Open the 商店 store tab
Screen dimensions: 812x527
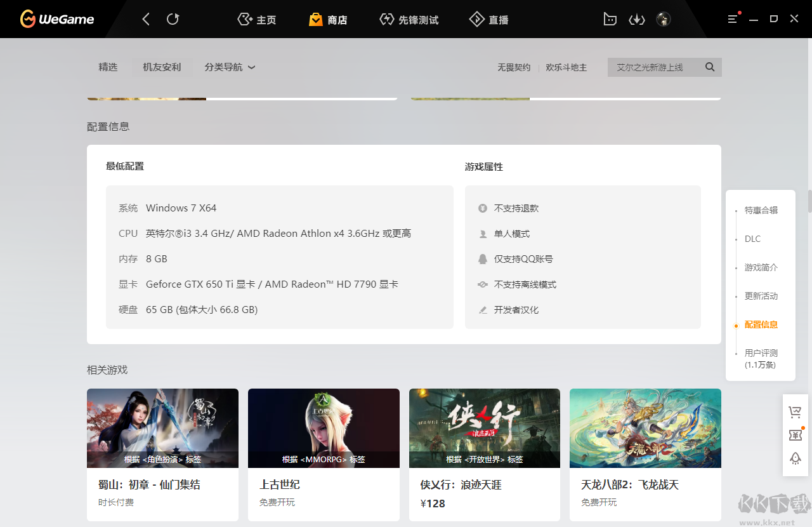click(328, 20)
